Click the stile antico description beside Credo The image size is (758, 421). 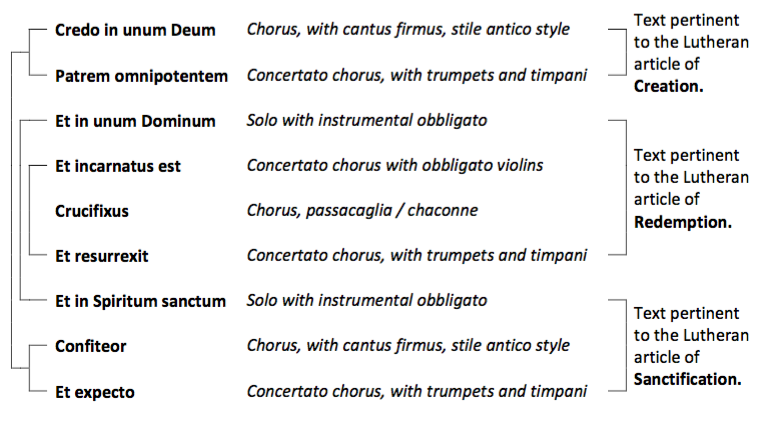pyautogui.click(x=408, y=30)
